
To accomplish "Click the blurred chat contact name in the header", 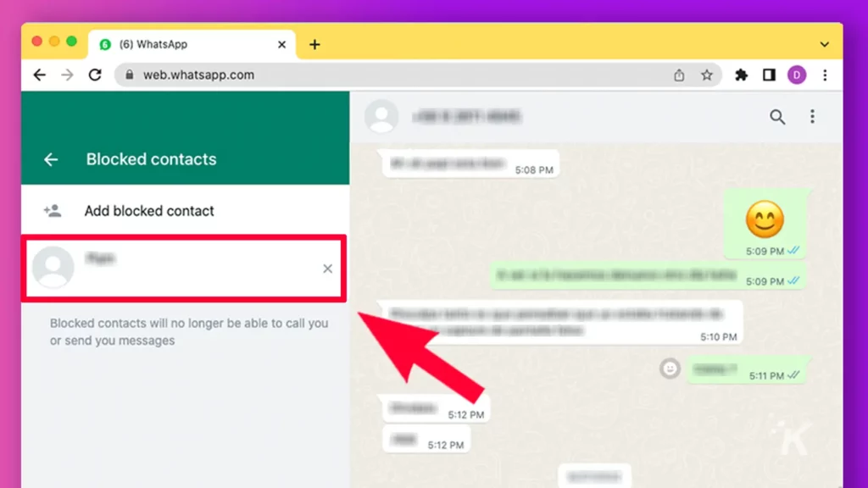I will pos(466,117).
